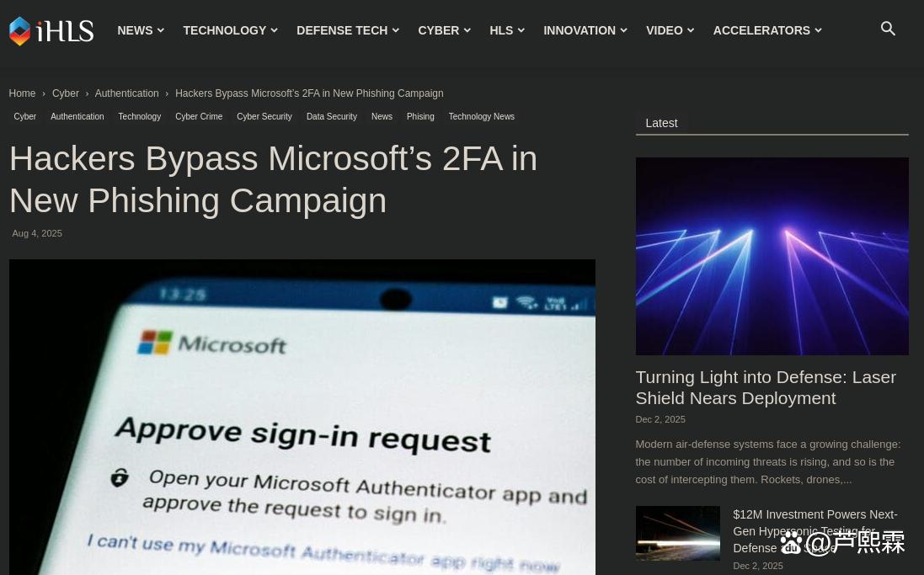This screenshot has height=575, width=924.
Task: Expand the INNOVATION dropdown arrow
Action: pos(623,30)
